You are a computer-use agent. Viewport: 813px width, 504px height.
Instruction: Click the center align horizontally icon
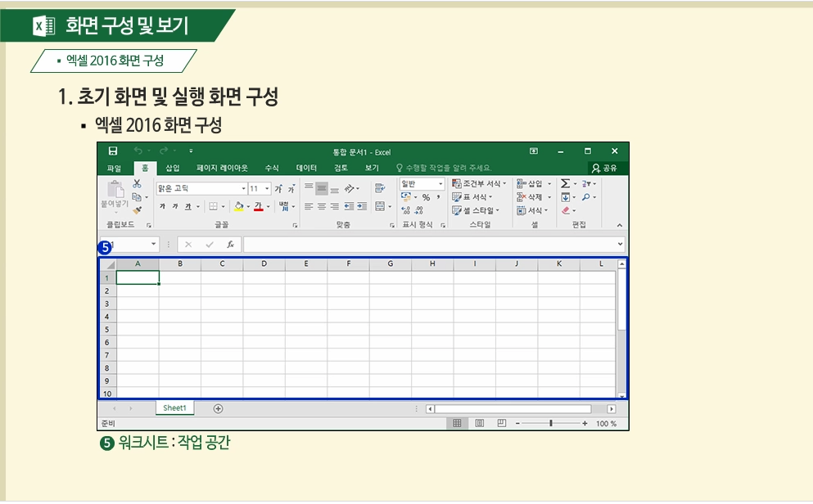tap(322, 206)
